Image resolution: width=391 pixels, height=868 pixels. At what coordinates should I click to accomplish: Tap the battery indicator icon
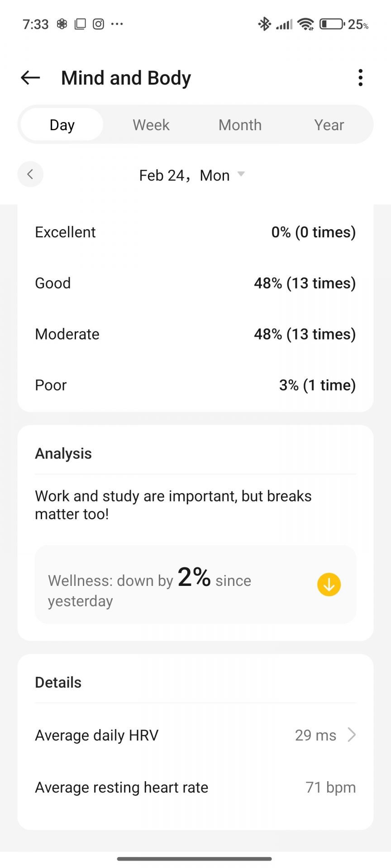click(332, 24)
